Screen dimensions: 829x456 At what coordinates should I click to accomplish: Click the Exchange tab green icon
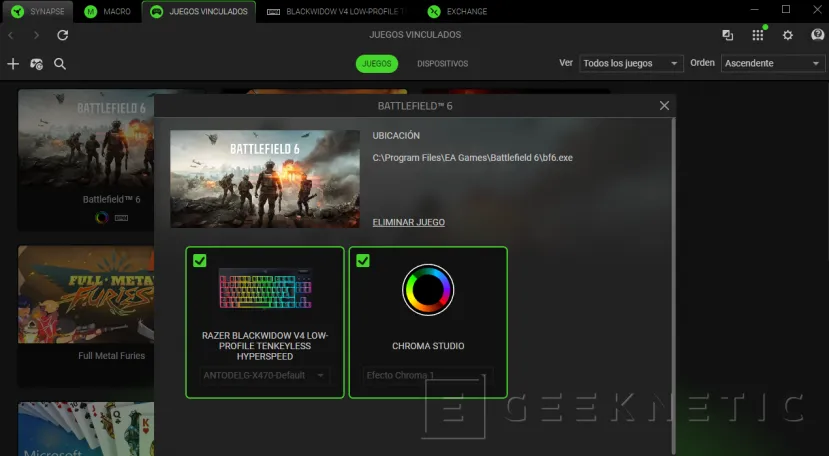[x=434, y=12]
